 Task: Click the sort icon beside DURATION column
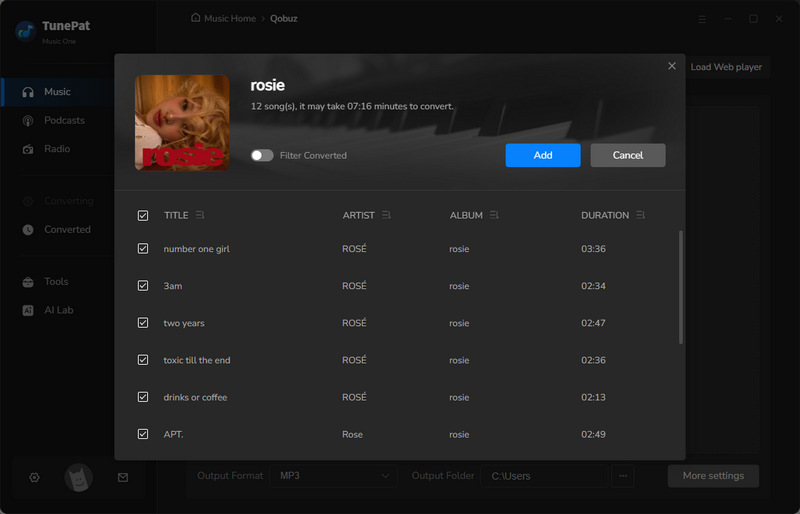pos(641,215)
